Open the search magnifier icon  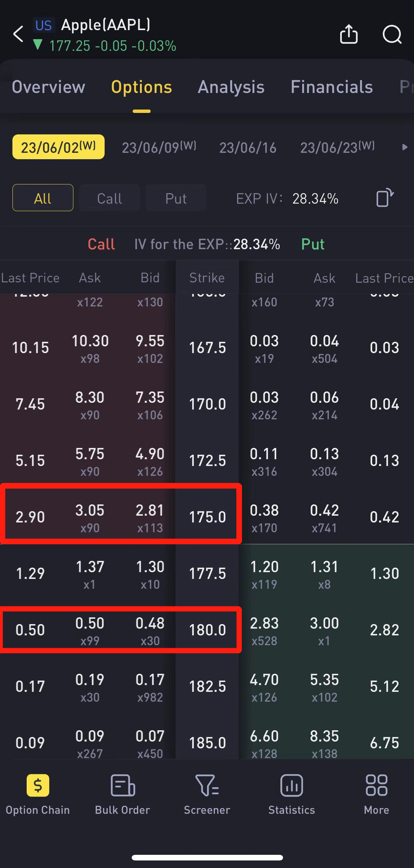click(x=392, y=35)
